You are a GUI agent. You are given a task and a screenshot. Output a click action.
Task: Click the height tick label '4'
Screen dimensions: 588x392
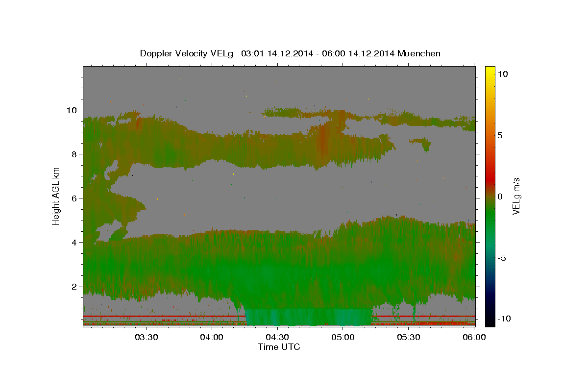tap(75, 243)
